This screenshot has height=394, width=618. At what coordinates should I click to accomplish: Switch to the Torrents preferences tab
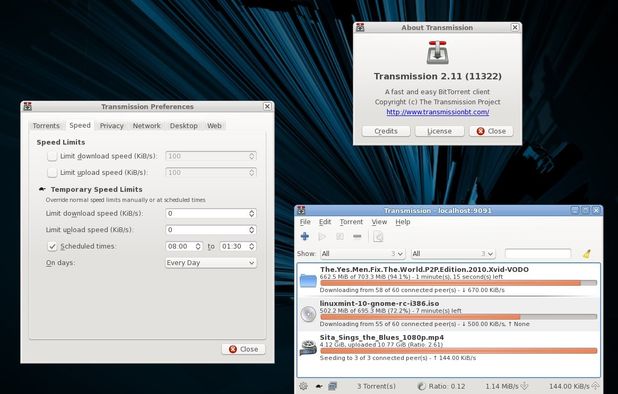click(x=46, y=126)
